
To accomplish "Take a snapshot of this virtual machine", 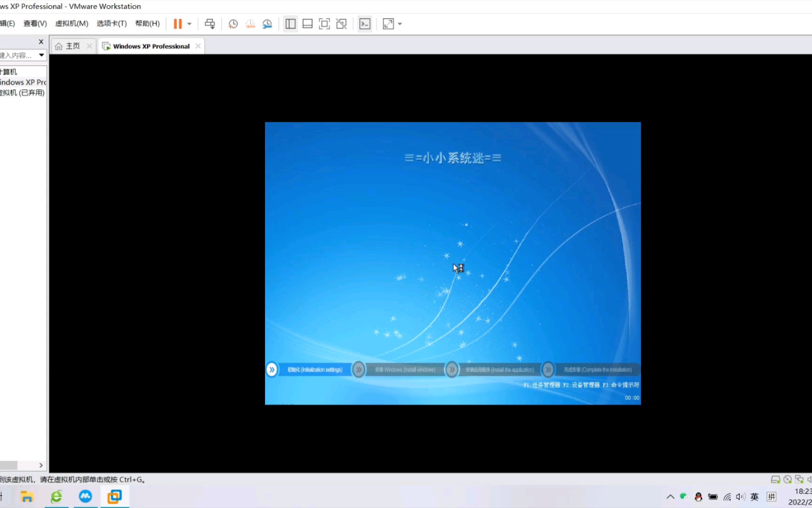I will click(233, 24).
